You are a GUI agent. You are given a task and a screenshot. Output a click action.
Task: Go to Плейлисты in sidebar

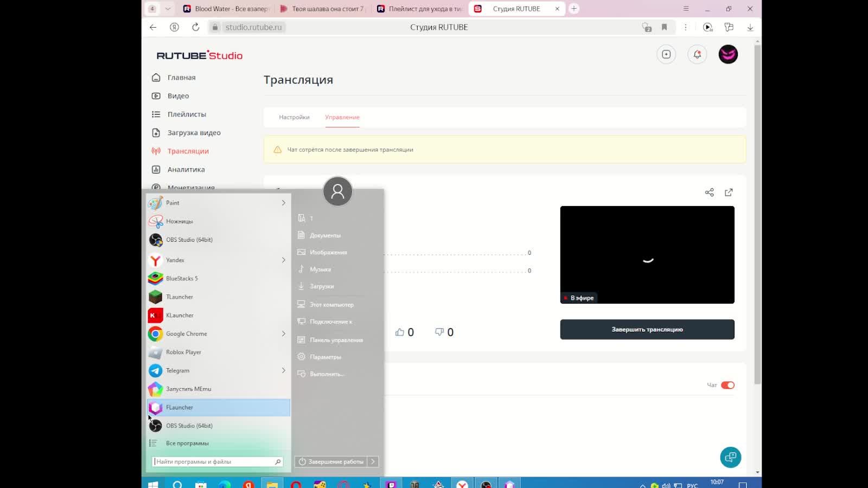tap(187, 114)
